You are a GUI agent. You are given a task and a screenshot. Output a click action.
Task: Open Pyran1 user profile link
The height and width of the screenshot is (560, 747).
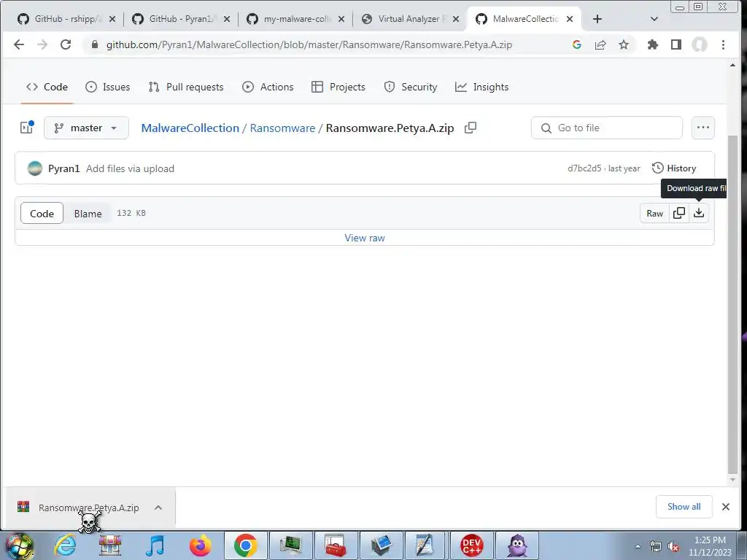point(64,168)
